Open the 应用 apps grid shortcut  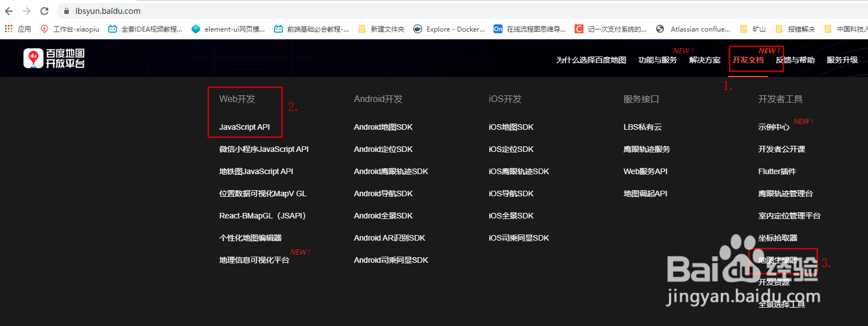(x=18, y=29)
